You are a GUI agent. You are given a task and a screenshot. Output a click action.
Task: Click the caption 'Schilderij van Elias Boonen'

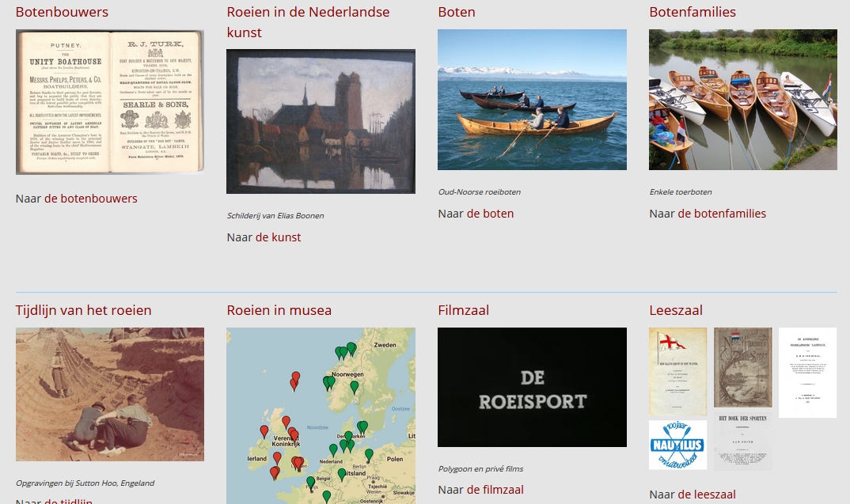click(x=275, y=216)
